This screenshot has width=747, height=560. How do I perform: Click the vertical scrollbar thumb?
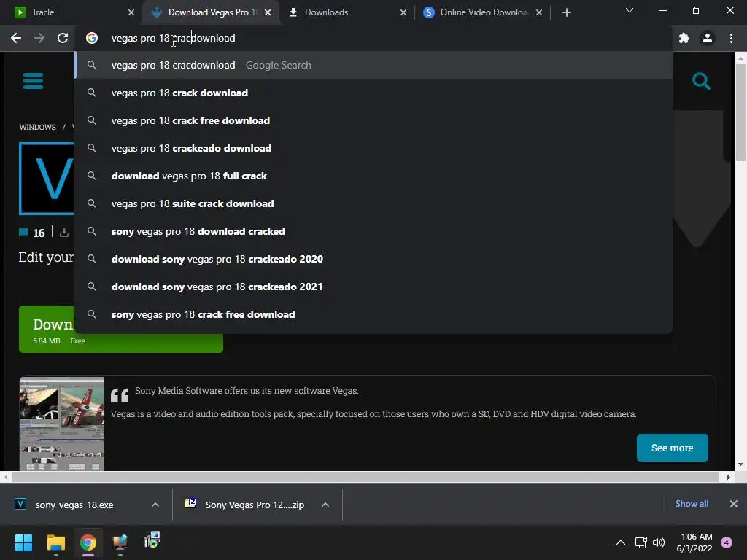pos(740,112)
